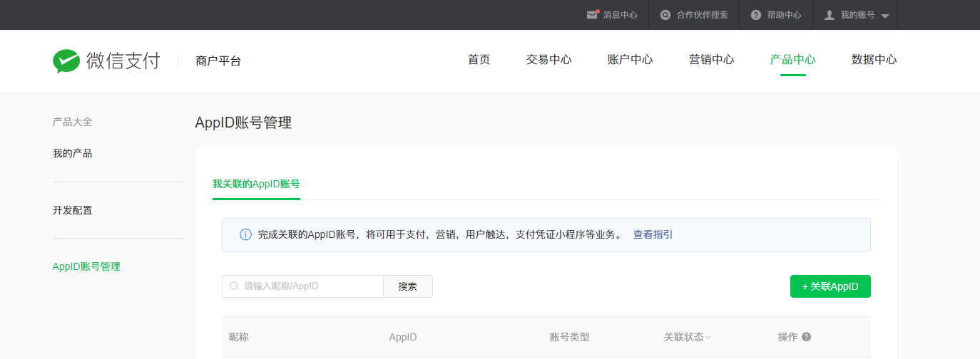Open 帮助中心 in the top bar
Screen dimensions: 980x359
pyautogui.click(x=784, y=15)
